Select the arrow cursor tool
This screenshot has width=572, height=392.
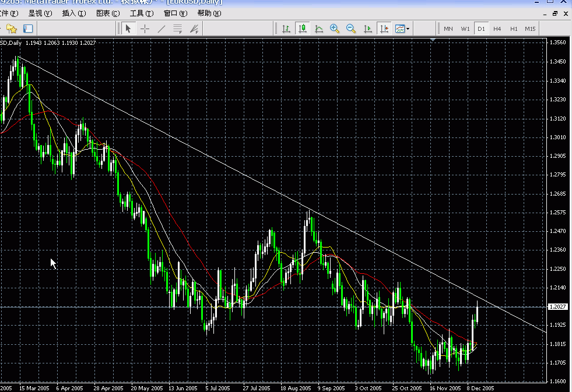pyautogui.click(x=128, y=29)
